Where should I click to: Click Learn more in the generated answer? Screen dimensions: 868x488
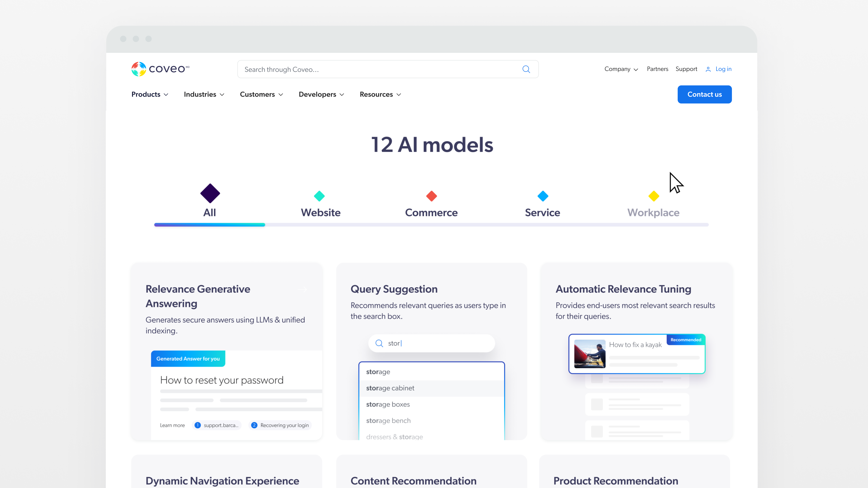[x=172, y=425]
